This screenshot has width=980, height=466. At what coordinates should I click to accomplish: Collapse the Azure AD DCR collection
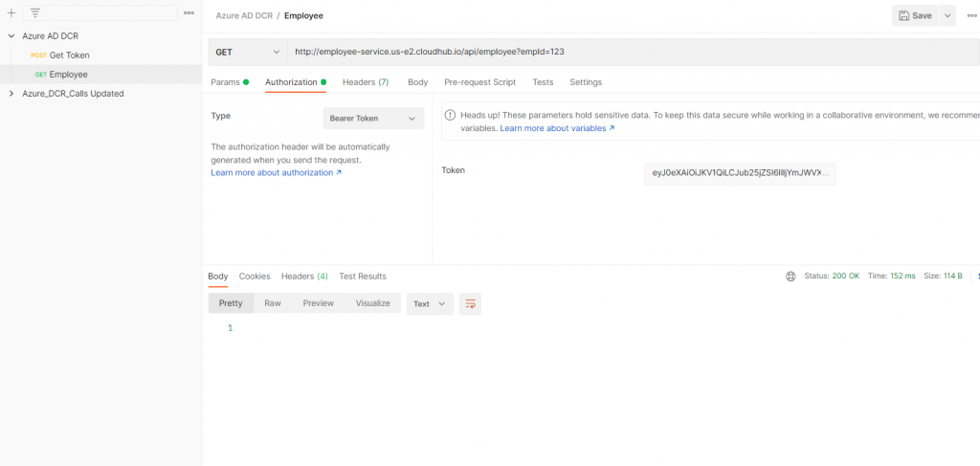tap(11, 36)
